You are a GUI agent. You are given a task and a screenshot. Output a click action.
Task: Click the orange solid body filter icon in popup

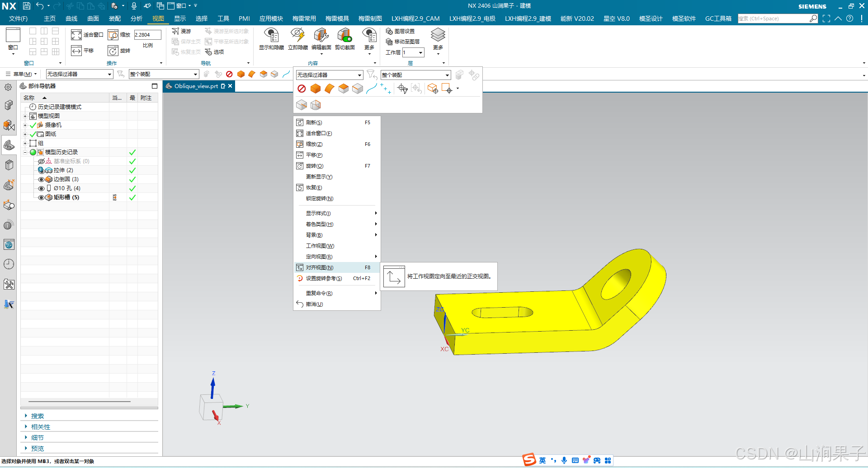pyautogui.click(x=316, y=89)
